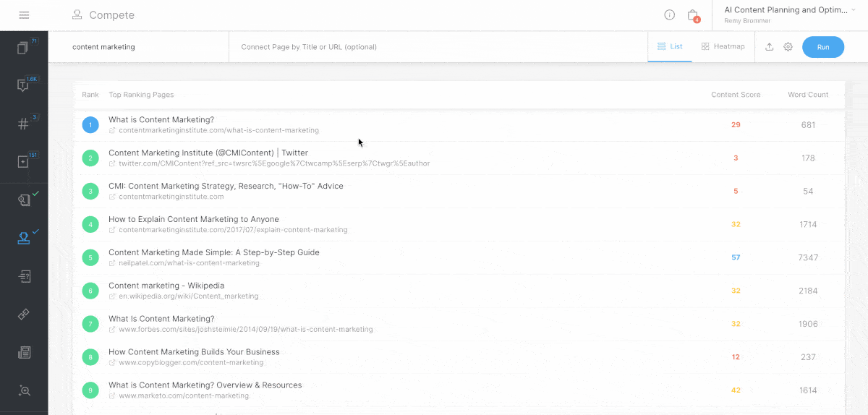
Task: Switch to the List view tab
Action: (670, 46)
